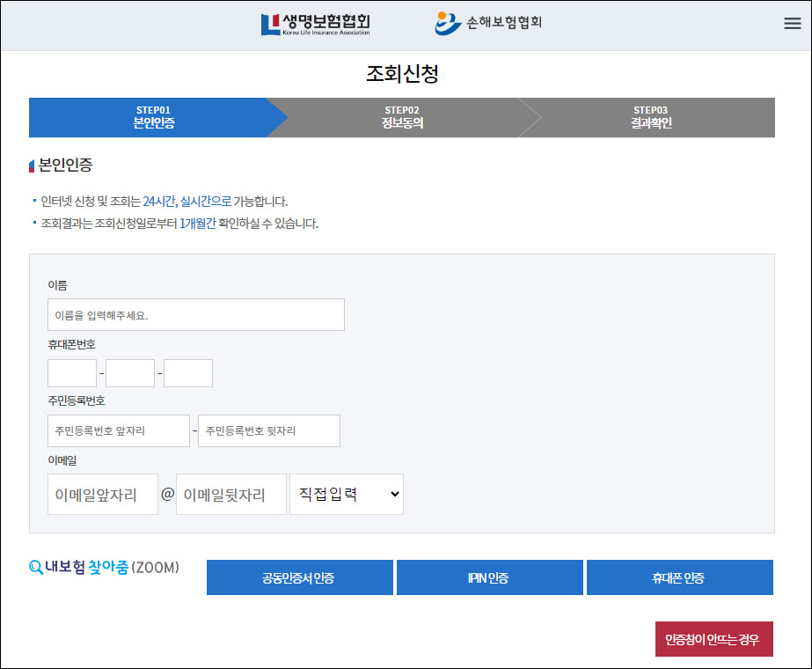Click the red 인증창이 안뜨는 경우 button
Screen dimensions: 812x669
click(x=714, y=638)
